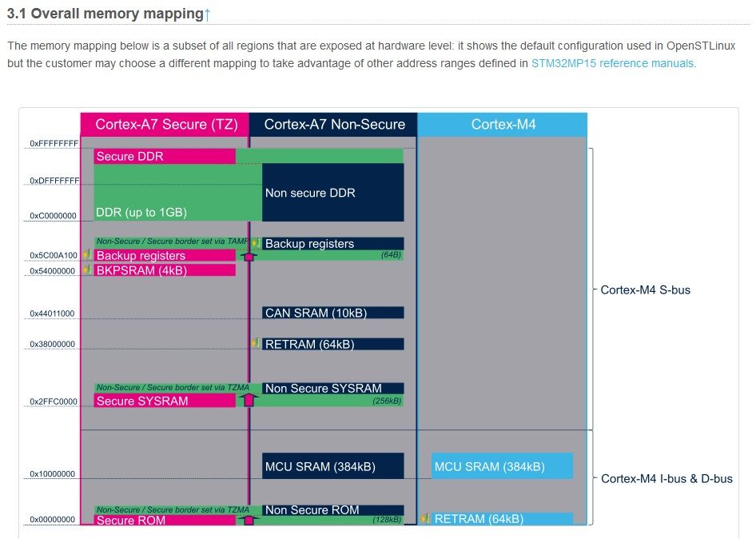Click the low-power icon beside navy Backup registers
Viewport: 756px width, 539px height.
(256, 243)
